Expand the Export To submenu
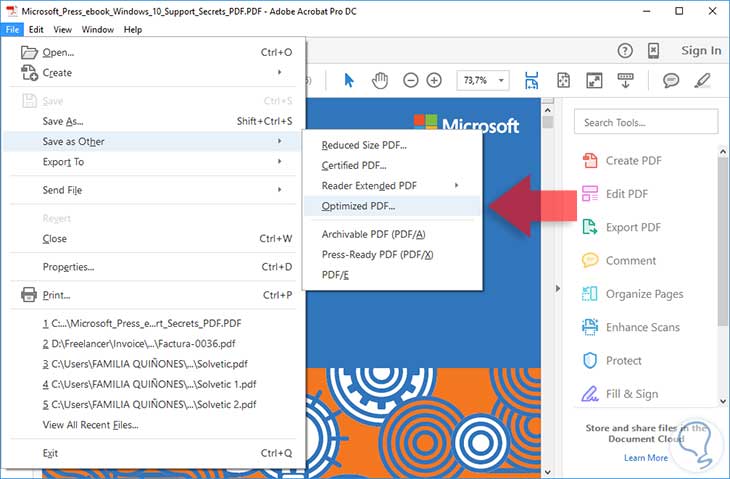This screenshot has width=730, height=479. point(152,162)
